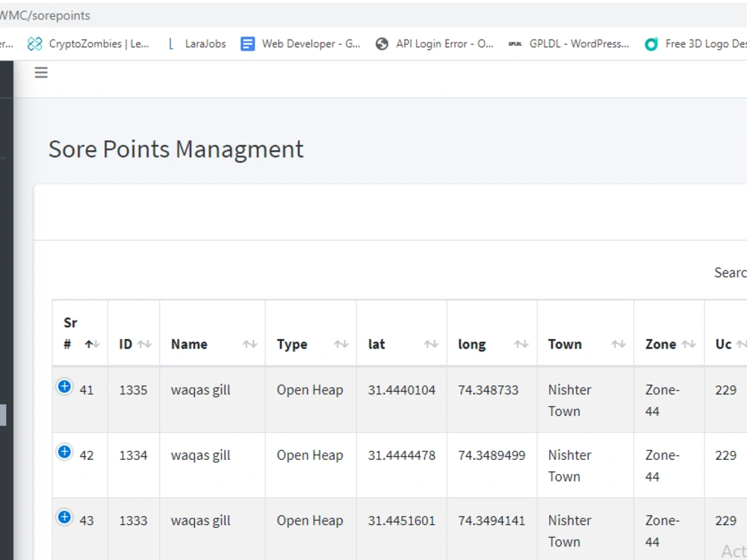Viewport: 747px width, 560px height.
Task: Click latitude value 31.4444478
Action: [402, 455]
